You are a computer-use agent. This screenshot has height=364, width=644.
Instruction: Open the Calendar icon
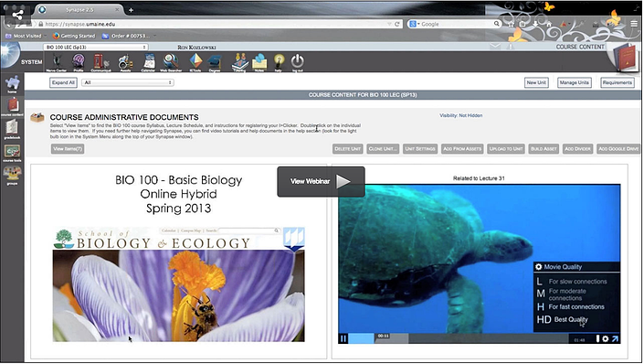click(x=148, y=62)
